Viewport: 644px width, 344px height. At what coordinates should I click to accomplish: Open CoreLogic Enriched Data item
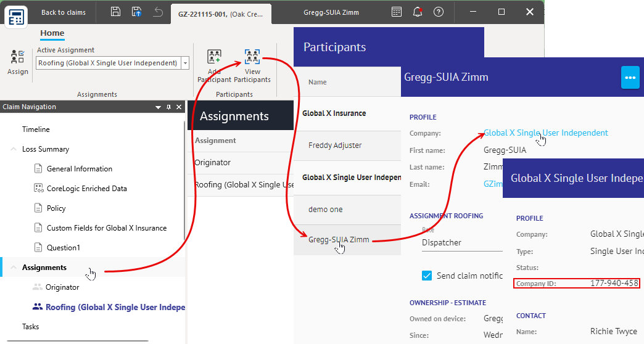86,189
